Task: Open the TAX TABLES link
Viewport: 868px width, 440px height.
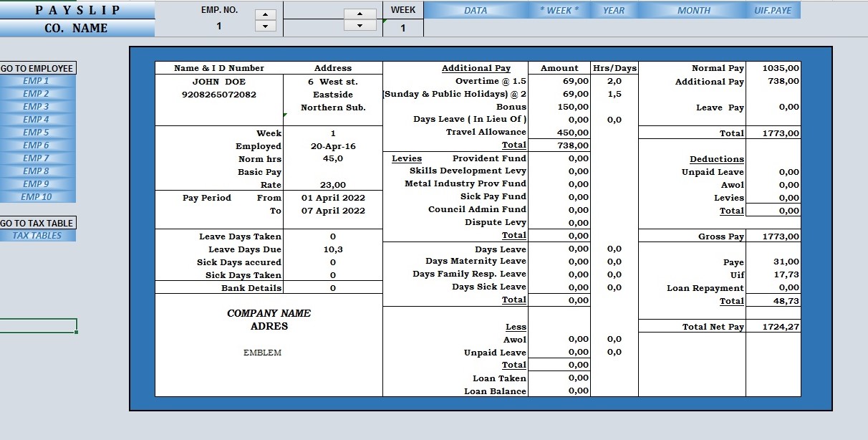Action: [x=37, y=236]
